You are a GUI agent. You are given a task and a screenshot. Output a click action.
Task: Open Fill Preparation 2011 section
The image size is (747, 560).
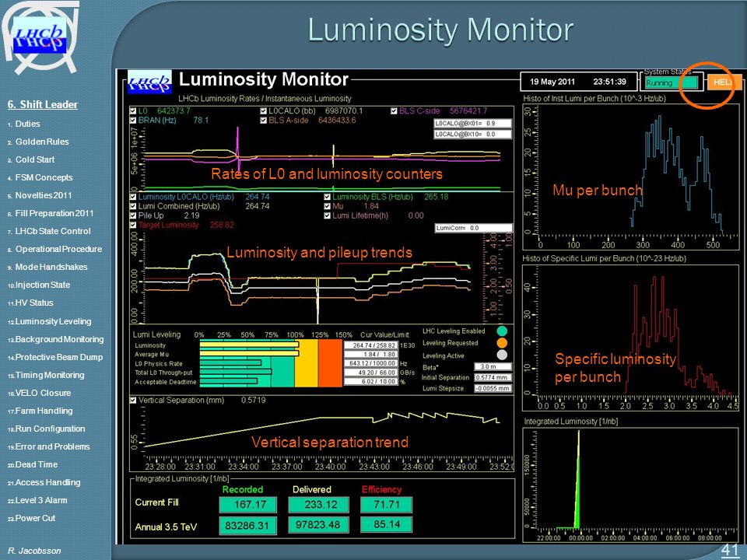pos(54,213)
